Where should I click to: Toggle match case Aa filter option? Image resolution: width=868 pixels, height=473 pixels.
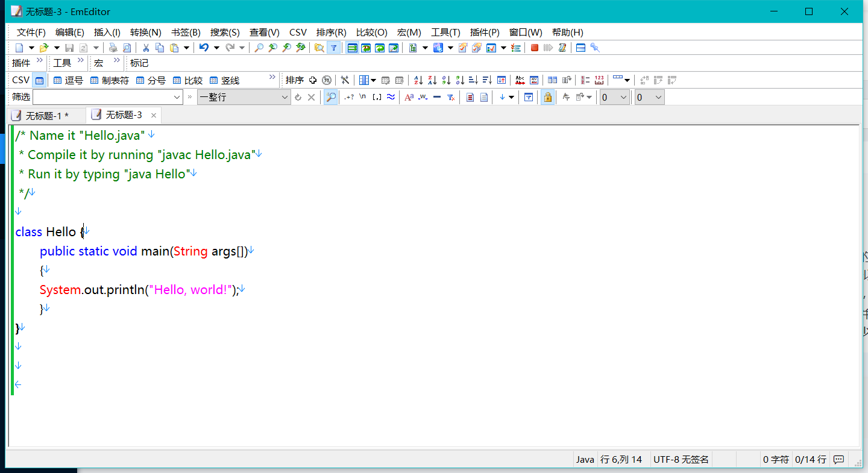(x=409, y=97)
